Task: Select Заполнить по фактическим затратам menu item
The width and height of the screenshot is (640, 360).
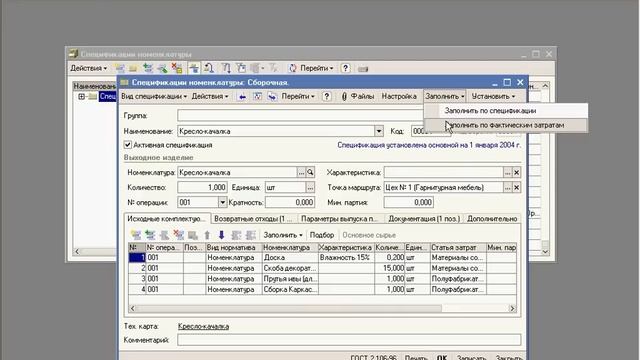Action: point(506,125)
